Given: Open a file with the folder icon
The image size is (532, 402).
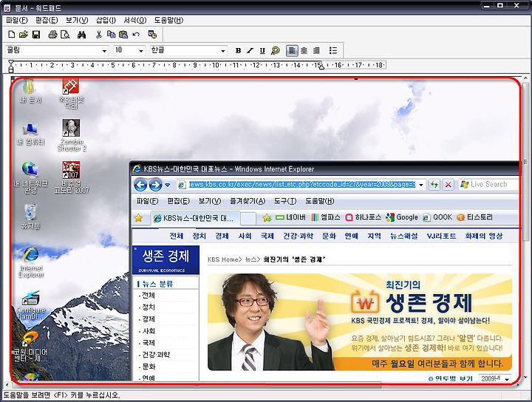Looking at the screenshot, I should [24, 34].
